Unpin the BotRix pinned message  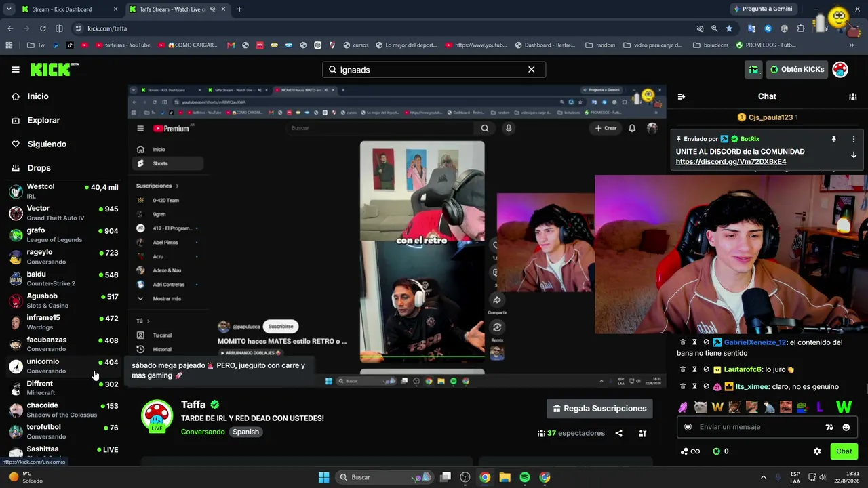pyautogui.click(x=834, y=139)
